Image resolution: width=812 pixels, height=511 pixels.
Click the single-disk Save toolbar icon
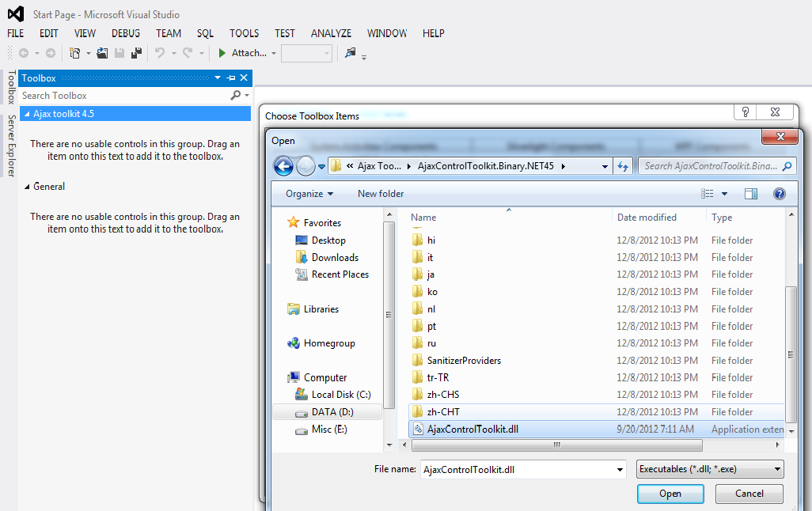[119, 53]
